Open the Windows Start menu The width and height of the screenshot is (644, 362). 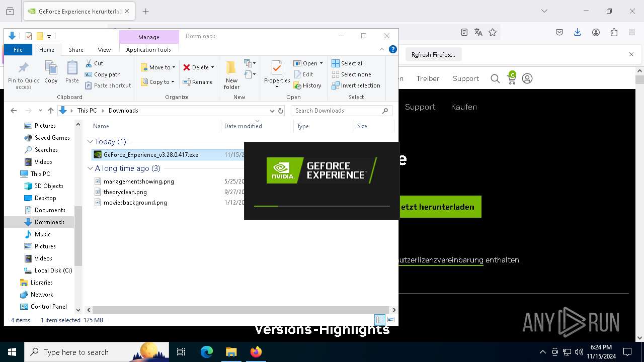pos(12,352)
